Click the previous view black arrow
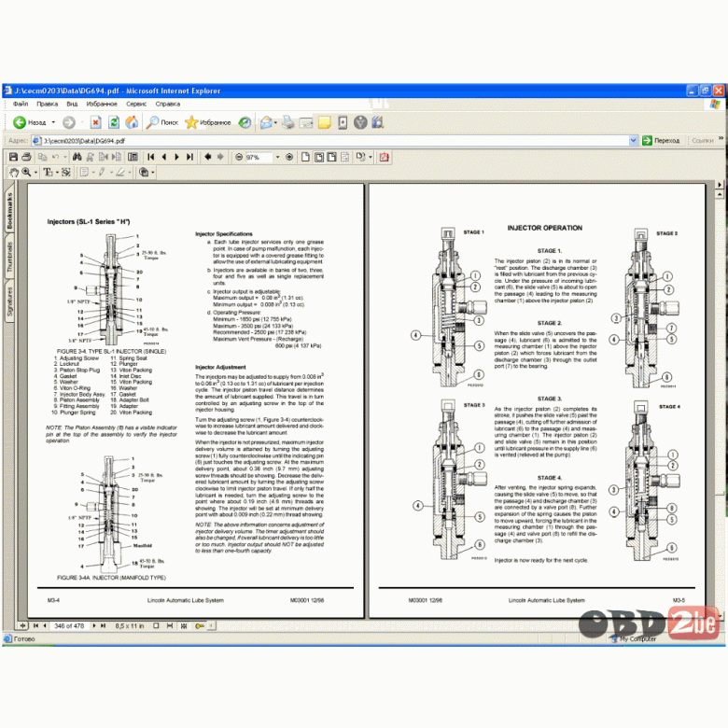728x728 pixels. (207, 157)
